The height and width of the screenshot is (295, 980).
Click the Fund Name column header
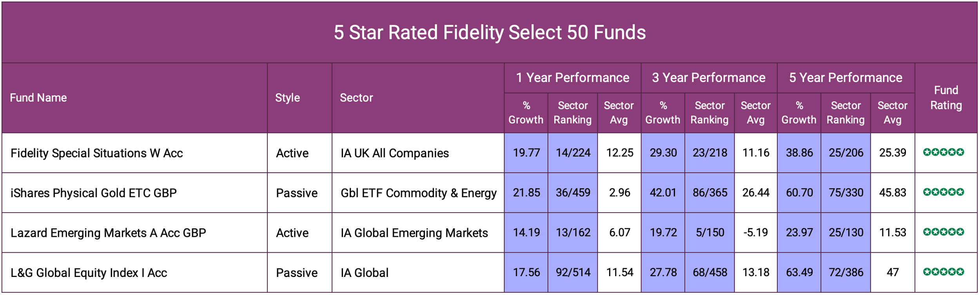tap(38, 98)
